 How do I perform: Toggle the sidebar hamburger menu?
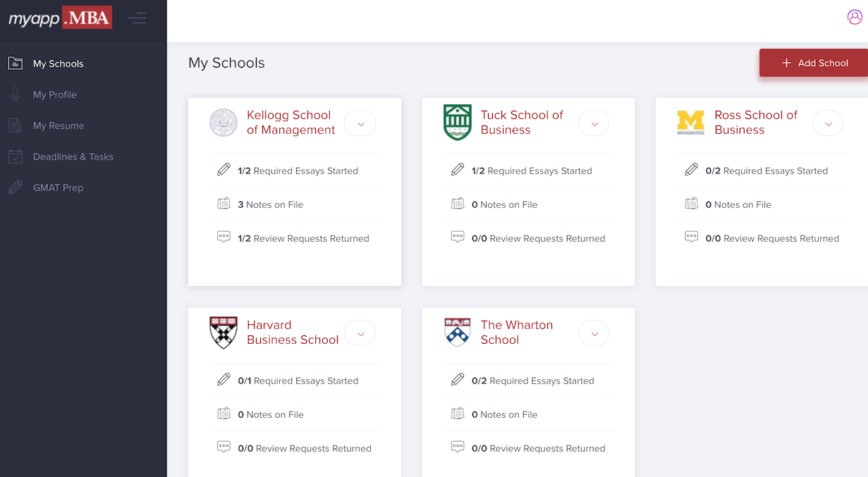point(137,18)
